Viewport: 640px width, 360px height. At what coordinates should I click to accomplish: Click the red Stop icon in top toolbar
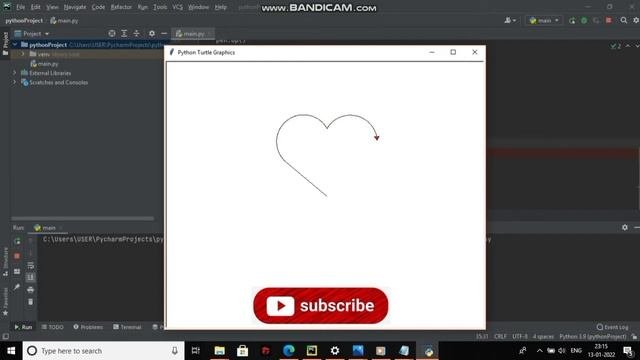point(609,20)
